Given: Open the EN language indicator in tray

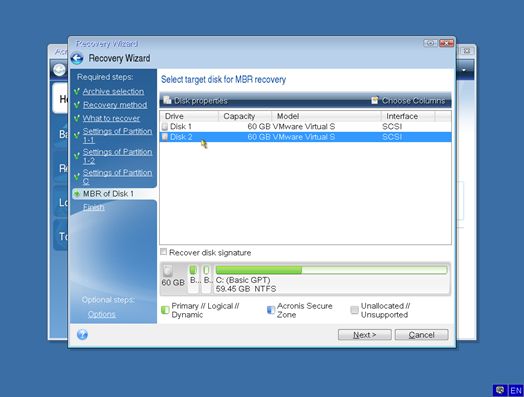Looking at the screenshot, I should [x=516, y=390].
